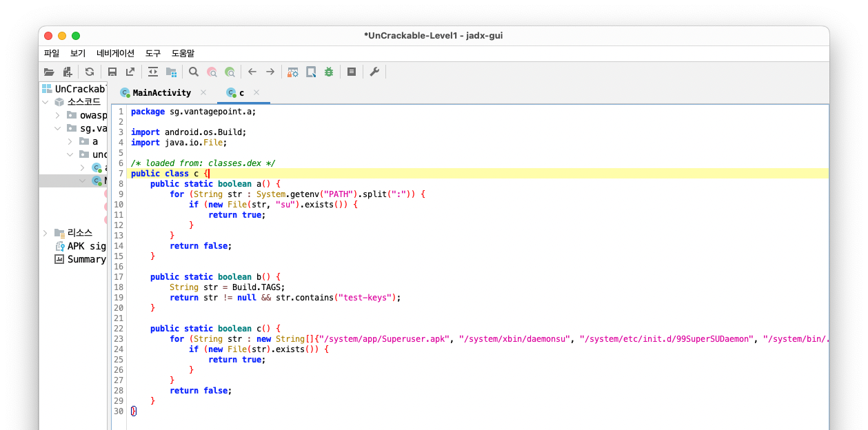Toggle the flatten packages toolbar icon
This screenshot has width=868, height=430.
tap(171, 72)
